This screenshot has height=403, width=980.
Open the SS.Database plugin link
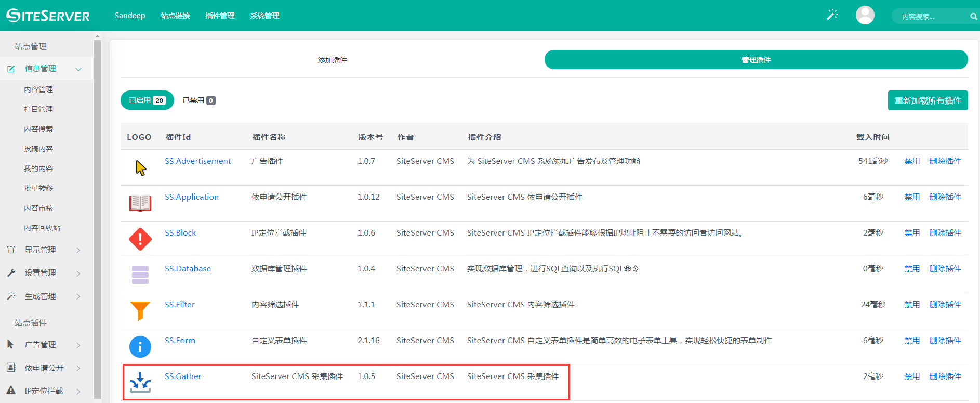188,269
